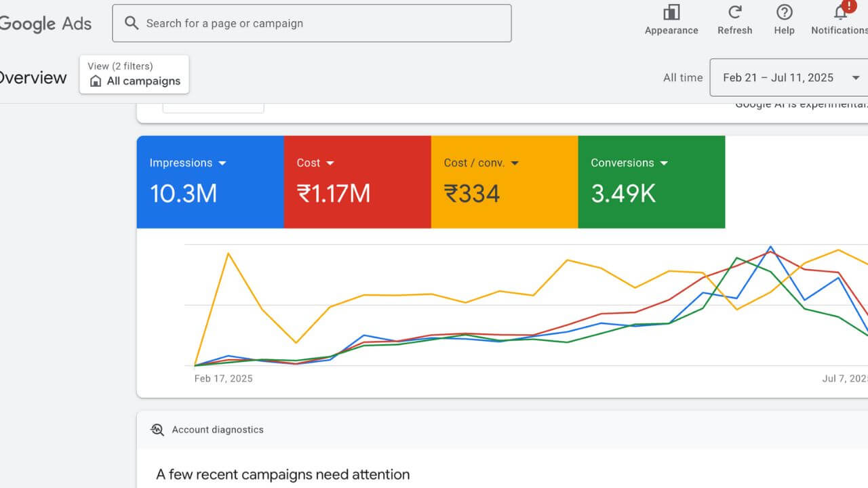Open the Help icon
868x488 pixels.
(784, 12)
